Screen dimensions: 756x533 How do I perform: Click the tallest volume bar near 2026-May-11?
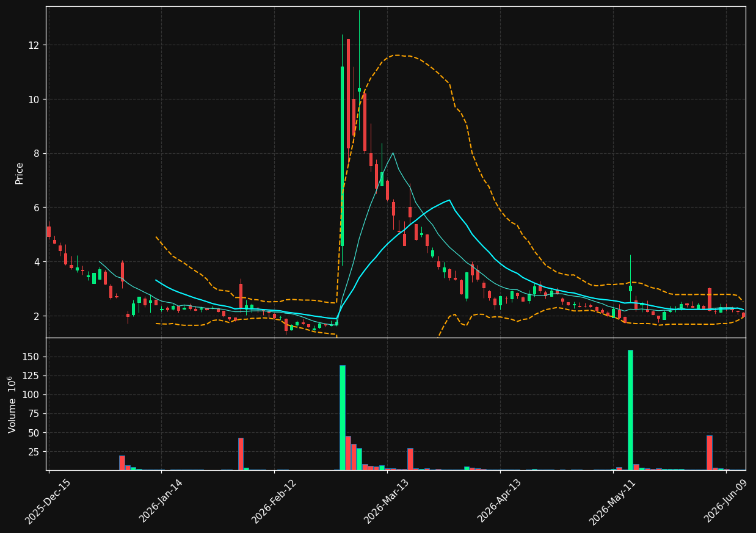pyautogui.click(x=630, y=410)
